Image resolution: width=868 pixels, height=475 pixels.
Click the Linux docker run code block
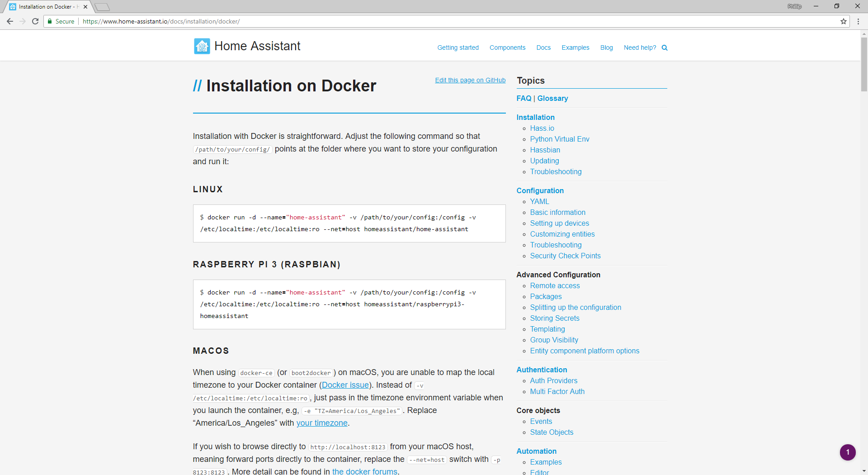point(349,223)
